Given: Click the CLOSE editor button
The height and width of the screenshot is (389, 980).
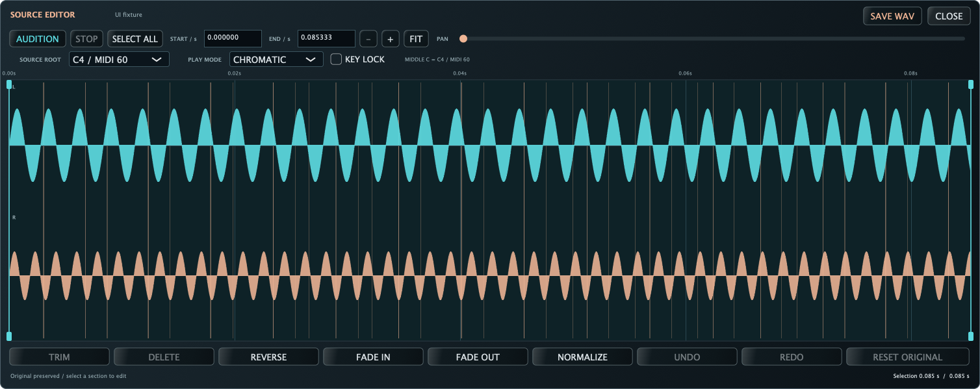Looking at the screenshot, I should coord(949,16).
